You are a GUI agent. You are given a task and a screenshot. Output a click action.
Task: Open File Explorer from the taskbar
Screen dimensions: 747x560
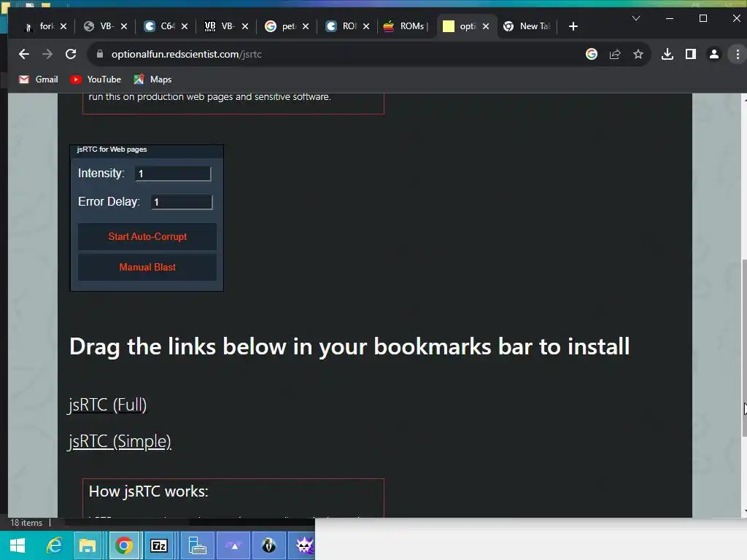(88, 545)
